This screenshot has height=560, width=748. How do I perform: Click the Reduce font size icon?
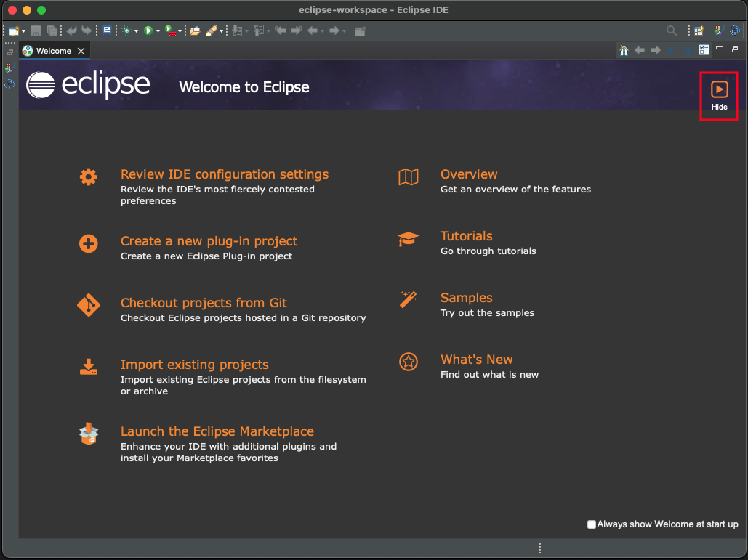pos(672,50)
